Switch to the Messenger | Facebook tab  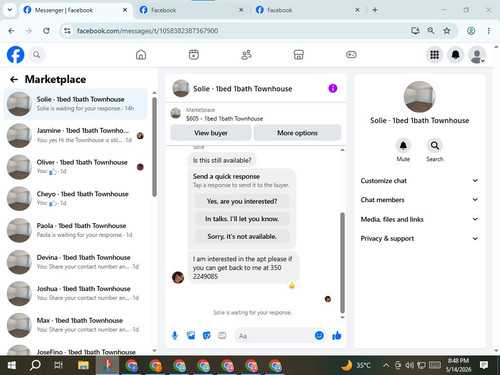75,10
